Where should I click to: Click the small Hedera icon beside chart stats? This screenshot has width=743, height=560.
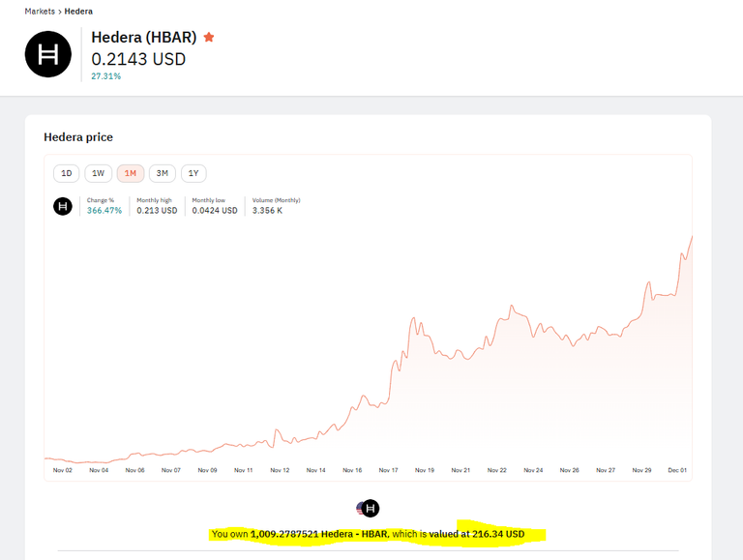[x=63, y=206]
